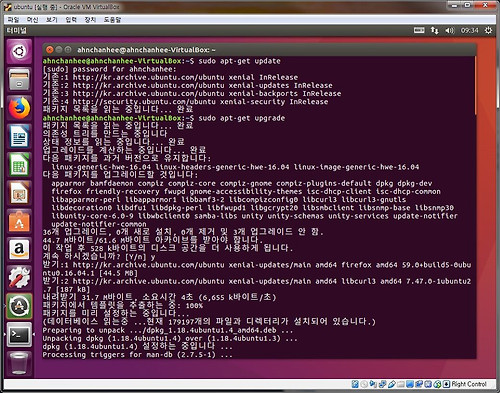Click the VirtualBox display status icon

click(410, 384)
